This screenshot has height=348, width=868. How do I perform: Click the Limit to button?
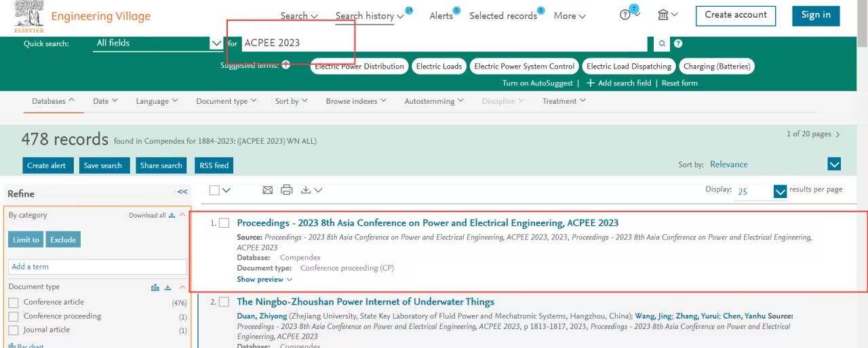(x=26, y=239)
